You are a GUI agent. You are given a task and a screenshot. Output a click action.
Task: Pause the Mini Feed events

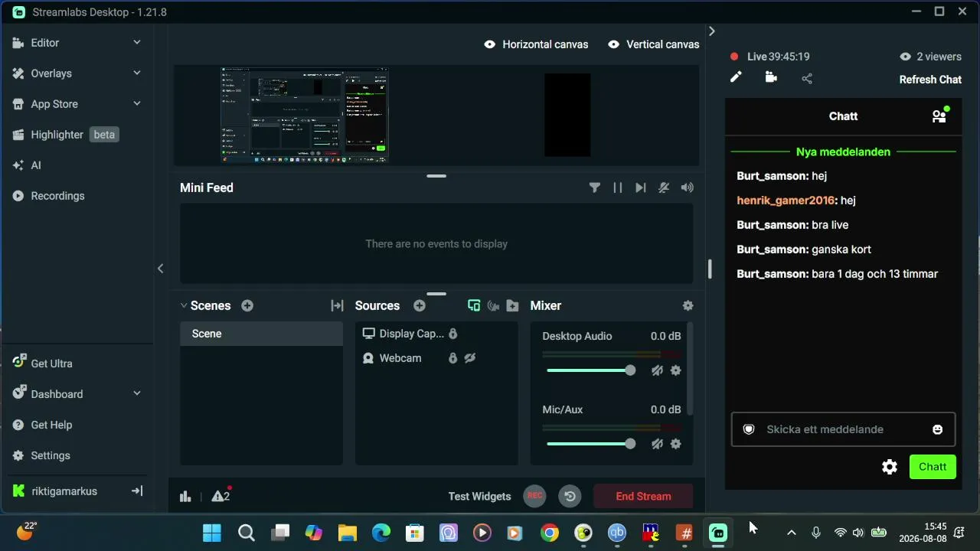click(x=618, y=187)
